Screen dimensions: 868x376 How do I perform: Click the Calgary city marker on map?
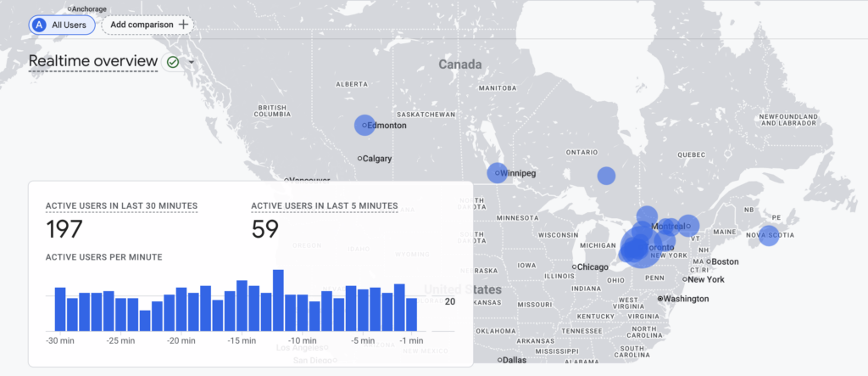(x=360, y=158)
